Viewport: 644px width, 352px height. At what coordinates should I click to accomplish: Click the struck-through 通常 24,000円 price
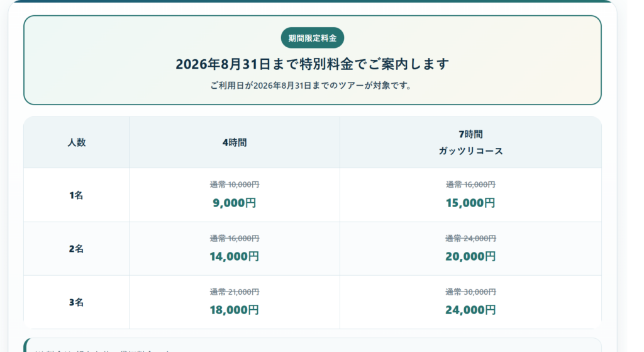pyautogui.click(x=470, y=238)
